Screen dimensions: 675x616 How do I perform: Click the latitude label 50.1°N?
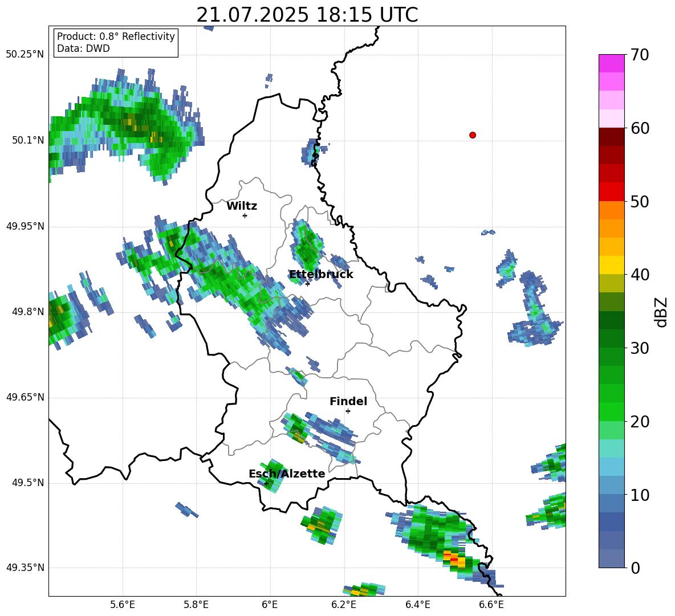(28, 141)
